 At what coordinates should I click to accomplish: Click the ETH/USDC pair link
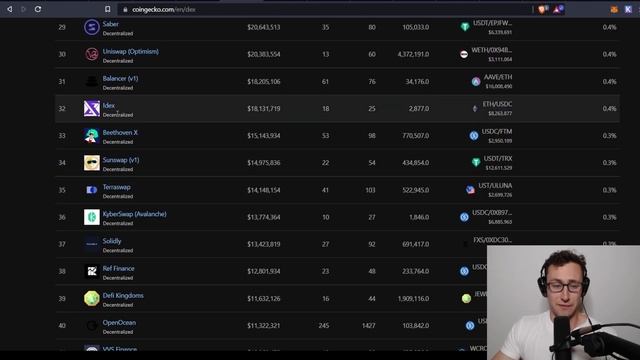[497, 104]
